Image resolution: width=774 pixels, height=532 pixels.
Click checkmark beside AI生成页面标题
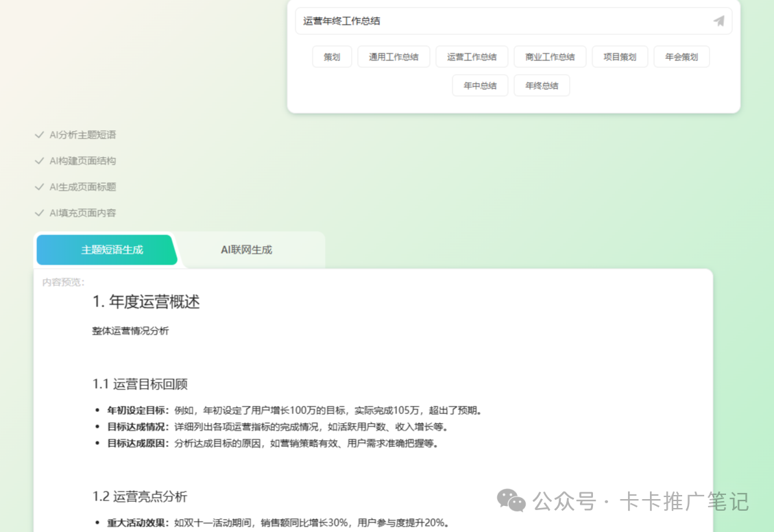click(x=39, y=187)
